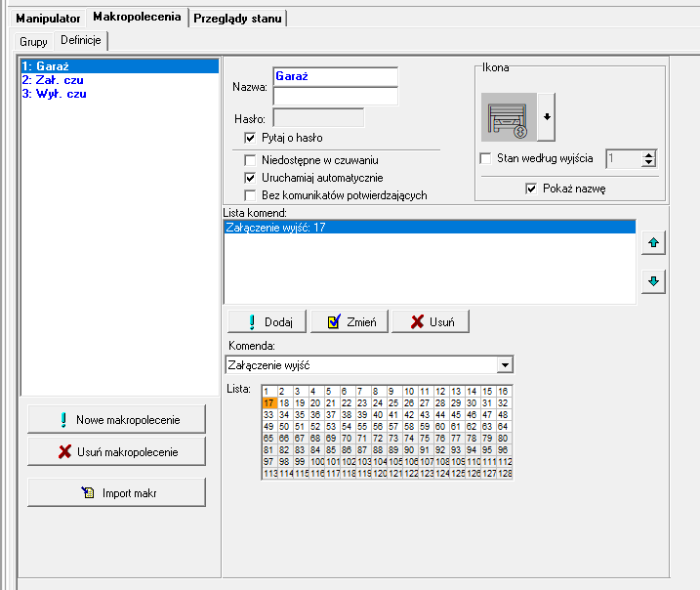Move command down with the down arrow
Viewport: 700px width, 590px height.
pos(653,281)
